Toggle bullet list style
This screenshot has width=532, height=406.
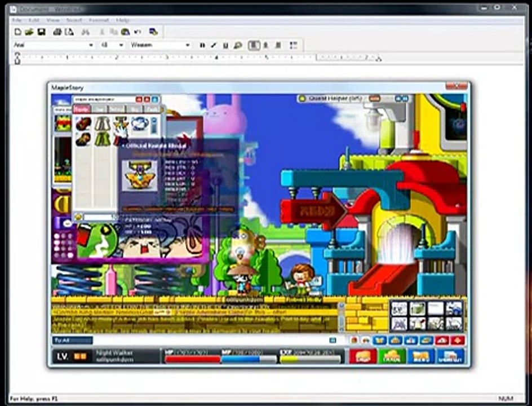(x=294, y=45)
